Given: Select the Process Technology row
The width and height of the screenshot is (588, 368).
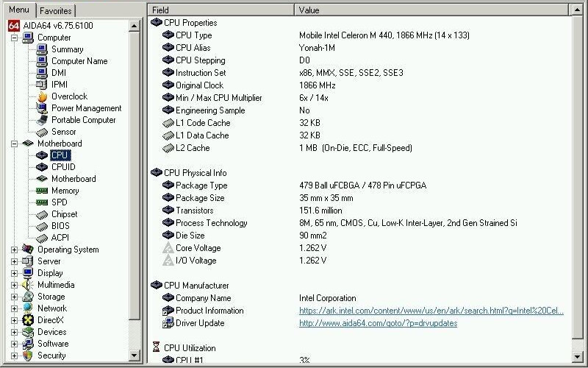Looking at the screenshot, I should click(360, 223).
